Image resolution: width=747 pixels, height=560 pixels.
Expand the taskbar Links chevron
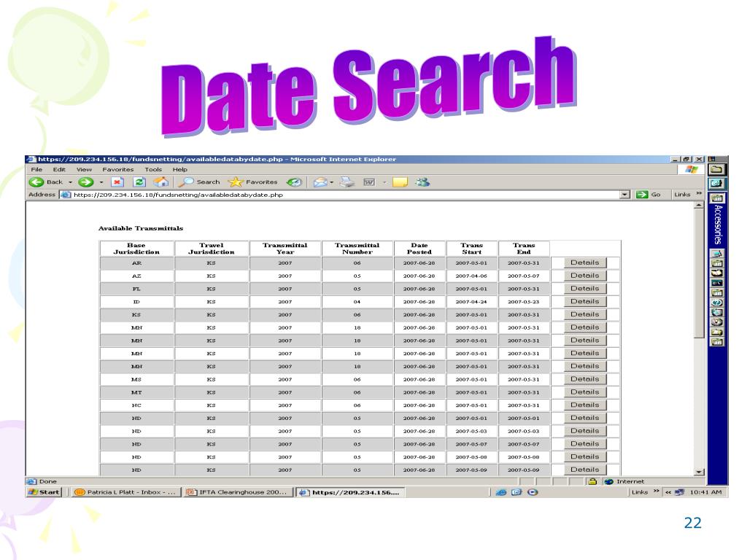(x=656, y=491)
